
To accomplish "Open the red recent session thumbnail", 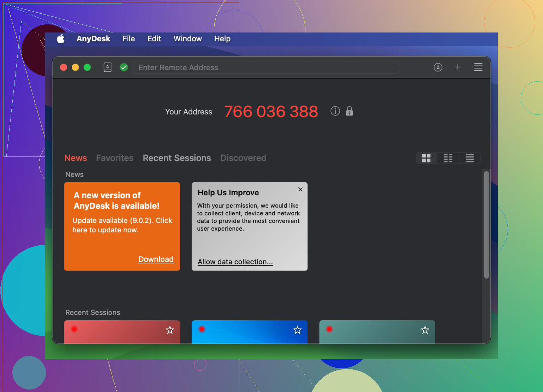I will pos(122,332).
